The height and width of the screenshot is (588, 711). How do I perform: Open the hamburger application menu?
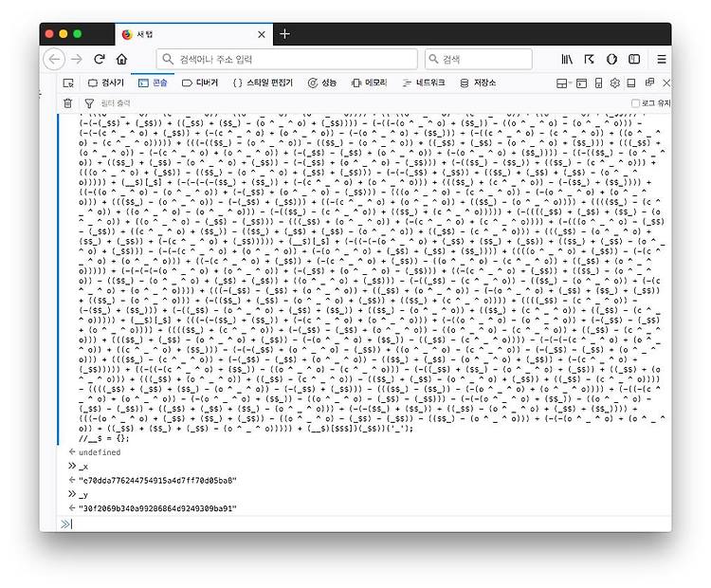[662, 59]
